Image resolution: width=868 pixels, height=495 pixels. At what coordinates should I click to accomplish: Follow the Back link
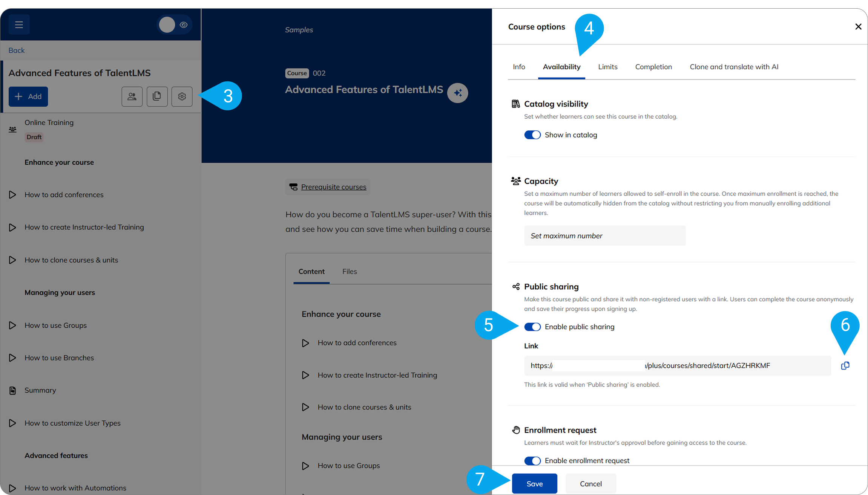coord(17,50)
